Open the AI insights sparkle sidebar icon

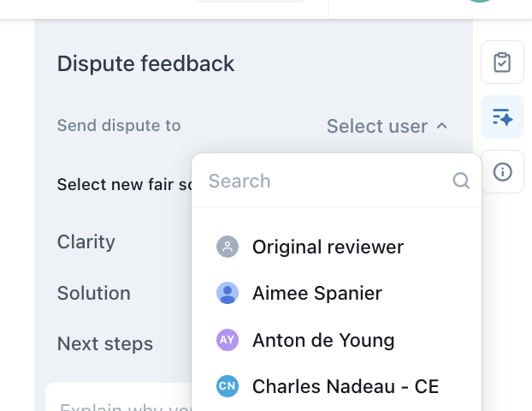(502, 117)
